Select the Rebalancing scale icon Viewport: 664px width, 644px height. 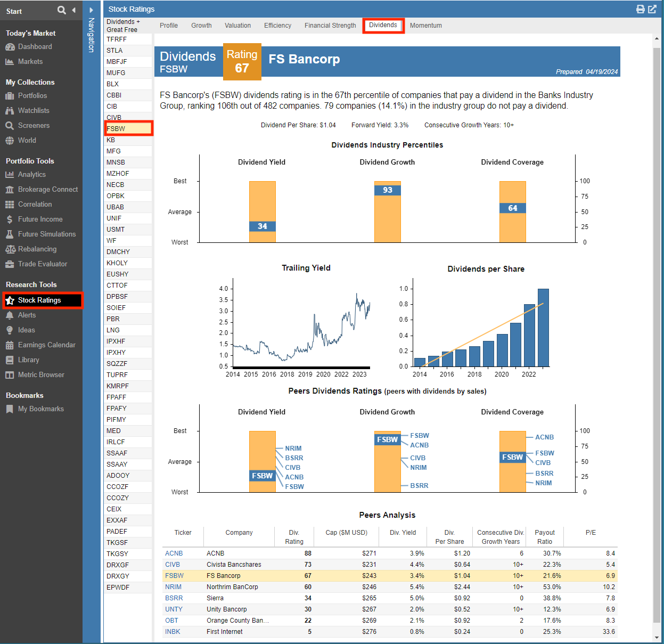pyautogui.click(x=10, y=249)
